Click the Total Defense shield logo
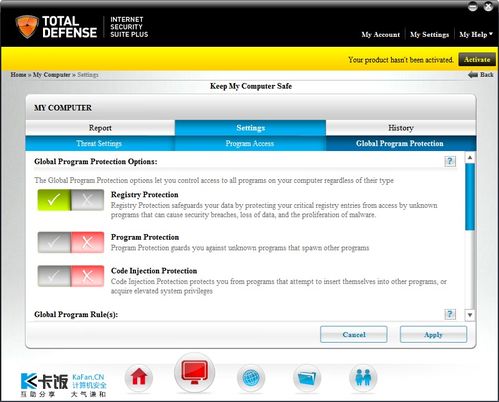 27,27
